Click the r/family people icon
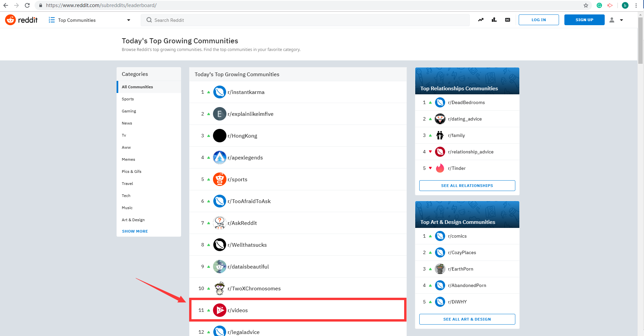Viewport: 644px width, 336px height. [440, 135]
